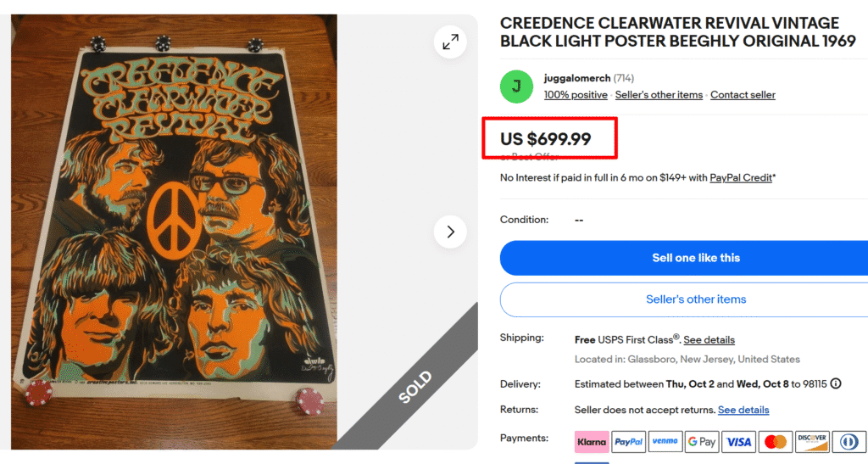Select the Diners Club card icon
The width and height of the screenshot is (868, 464).
click(x=848, y=442)
